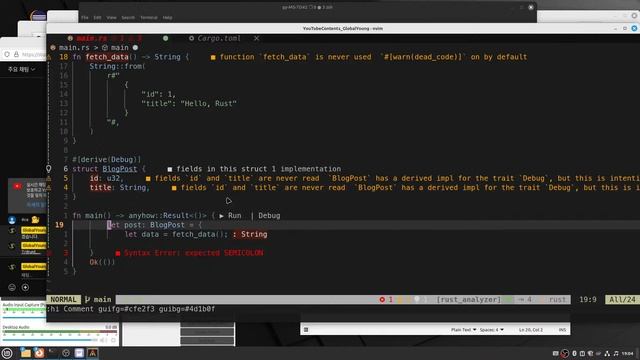640x360 pixels.
Task: Mute Desktop Audio speaker icon in OBS
Action: point(104,340)
